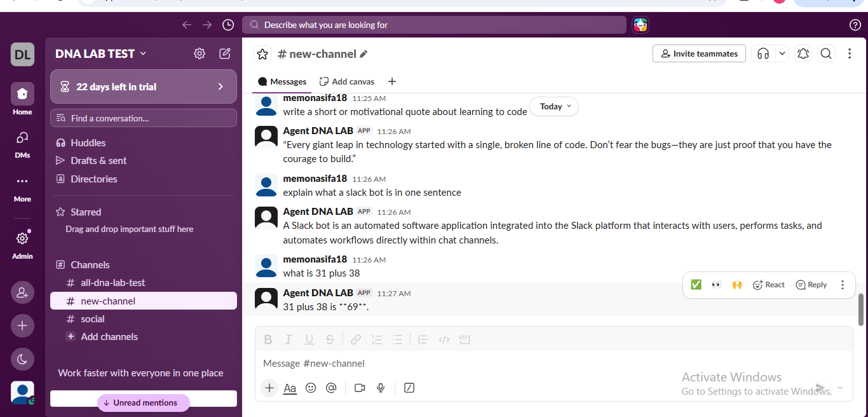The width and height of the screenshot is (868, 417).
Task: Open 22 days left in trial banner
Action: pyautogui.click(x=144, y=86)
